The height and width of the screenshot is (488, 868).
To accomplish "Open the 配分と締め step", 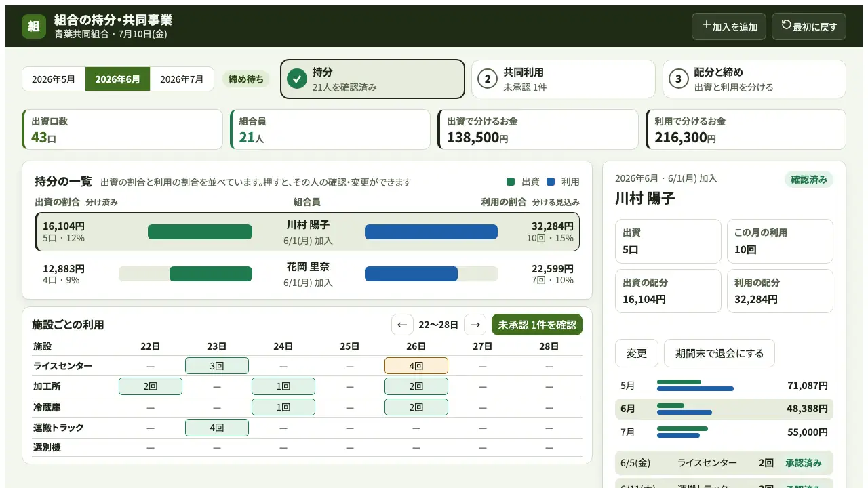I will tap(754, 79).
